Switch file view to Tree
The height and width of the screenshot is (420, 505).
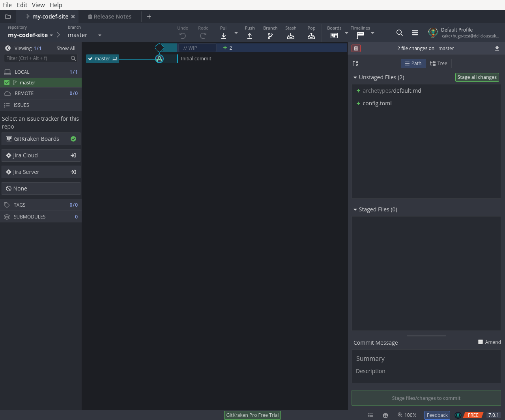pyautogui.click(x=438, y=63)
